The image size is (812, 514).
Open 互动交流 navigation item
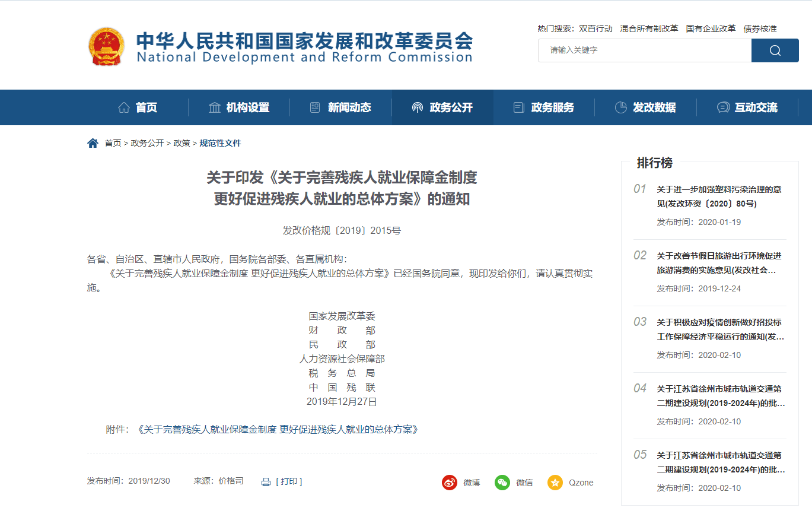click(x=747, y=107)
